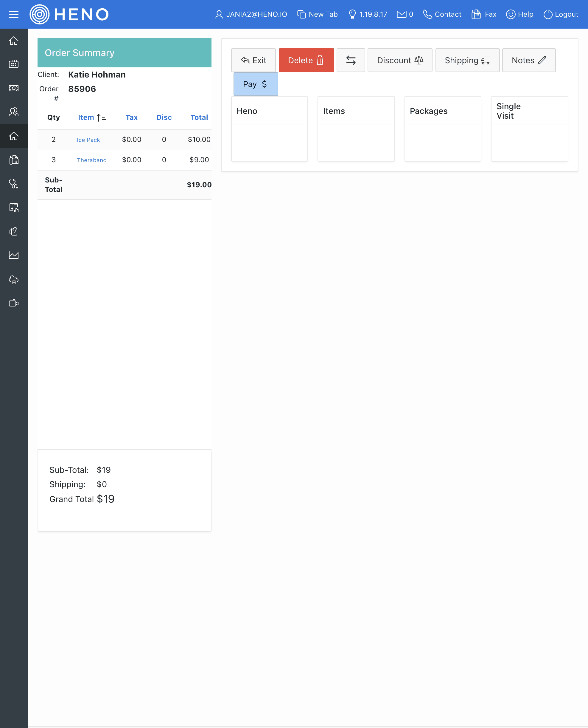Open the stethoscope clinical sidebar icon
Screen dimensions: 588x728
tap(13, 184)
